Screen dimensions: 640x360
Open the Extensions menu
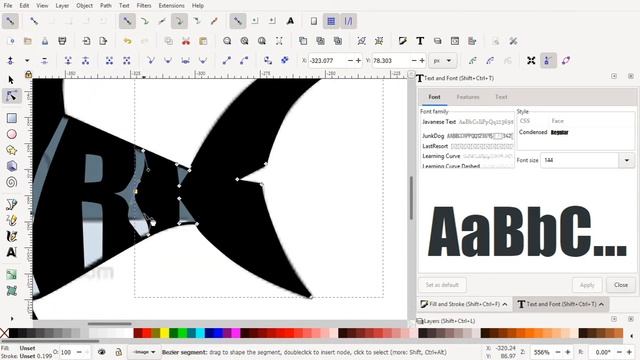(171, 6)
